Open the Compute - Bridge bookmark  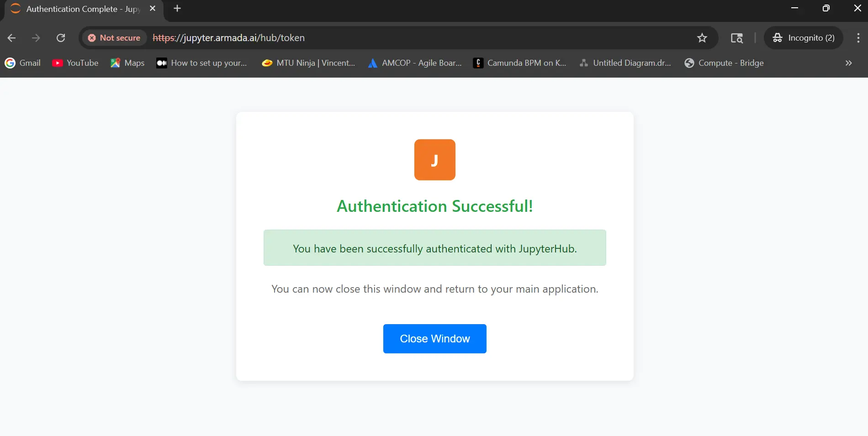click(x=724, y=63)
